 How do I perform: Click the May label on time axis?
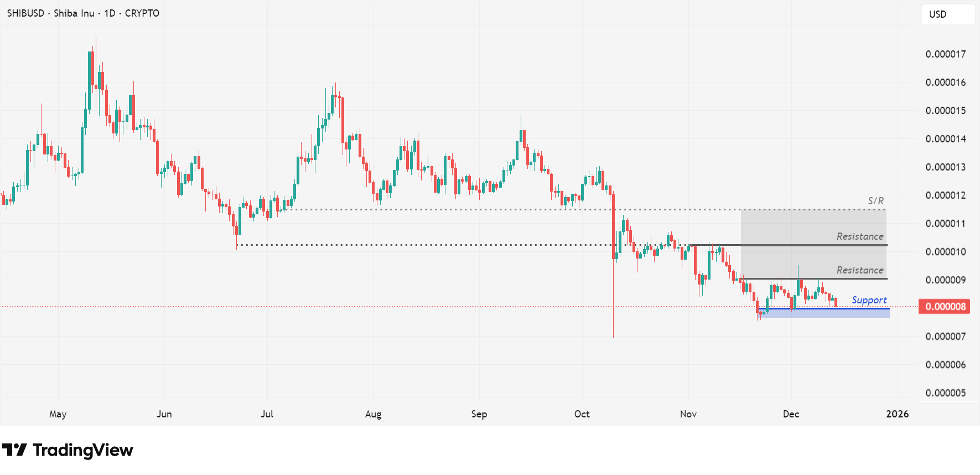click(58, 414)
